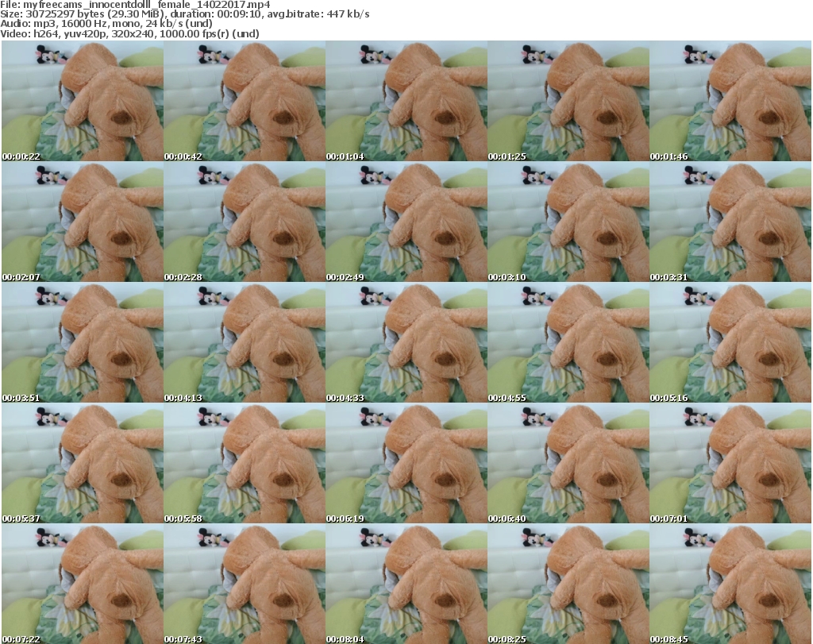Image resolution: width=813 pixels, height=644 pixels.
Task: Select the thumbnail stamped 00:01:25
Action: 568,101
